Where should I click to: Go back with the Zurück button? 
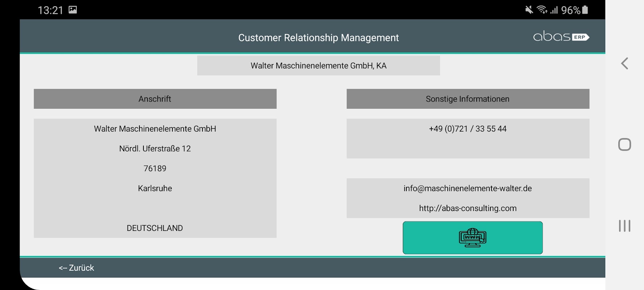coord(76,268)
